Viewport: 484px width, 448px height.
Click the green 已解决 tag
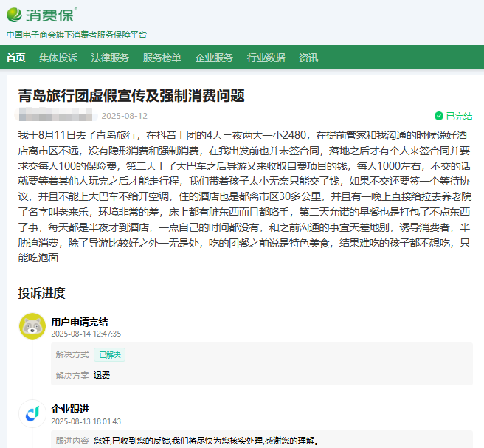110,355
